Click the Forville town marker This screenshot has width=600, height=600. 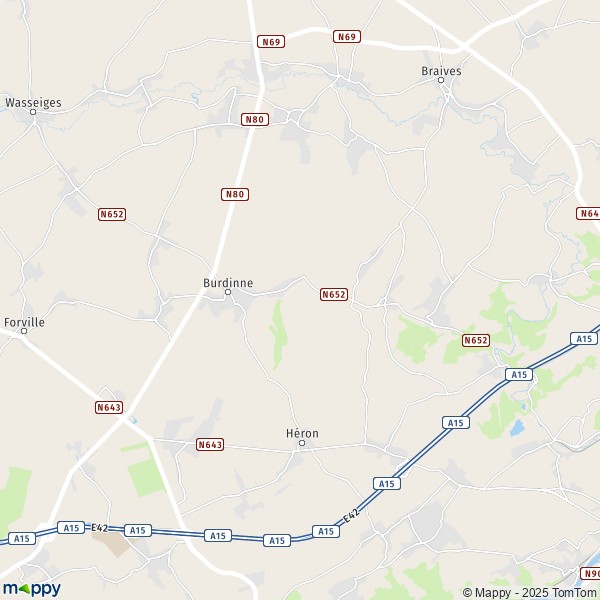(24, 331)
